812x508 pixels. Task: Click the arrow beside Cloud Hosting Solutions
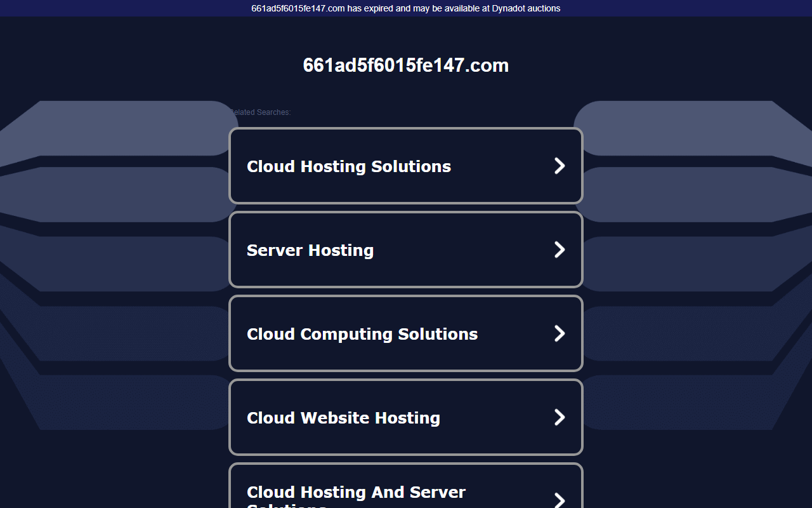[560, 166]
